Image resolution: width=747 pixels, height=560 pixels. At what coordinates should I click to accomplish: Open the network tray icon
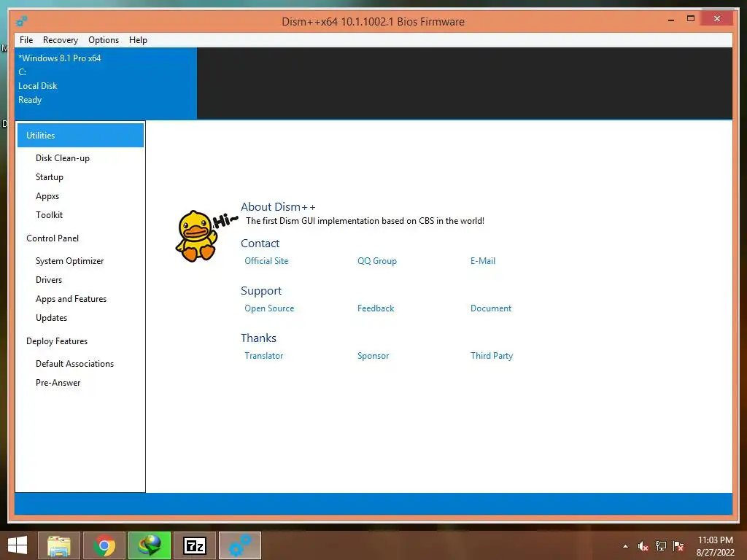pos(661,546)
